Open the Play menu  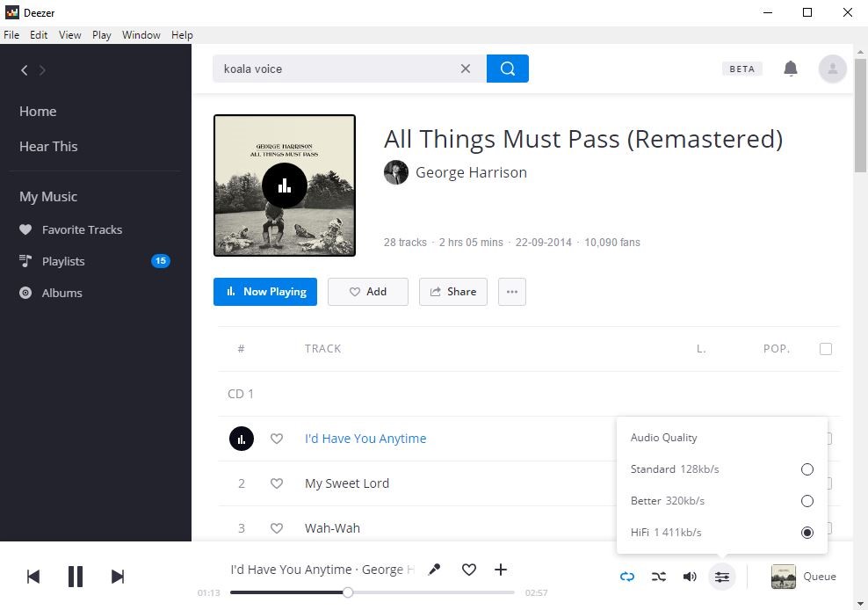click(102, 35)
